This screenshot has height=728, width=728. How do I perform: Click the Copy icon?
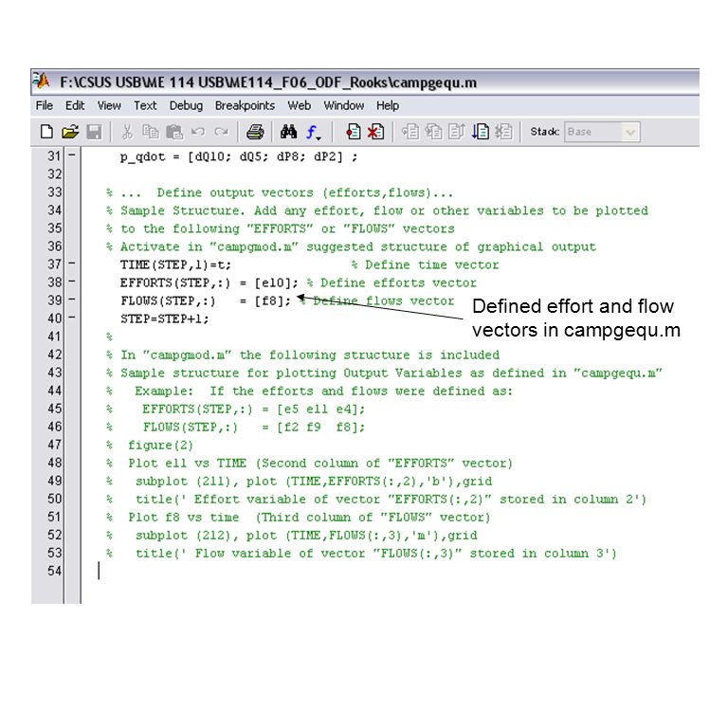pos(150,132)
